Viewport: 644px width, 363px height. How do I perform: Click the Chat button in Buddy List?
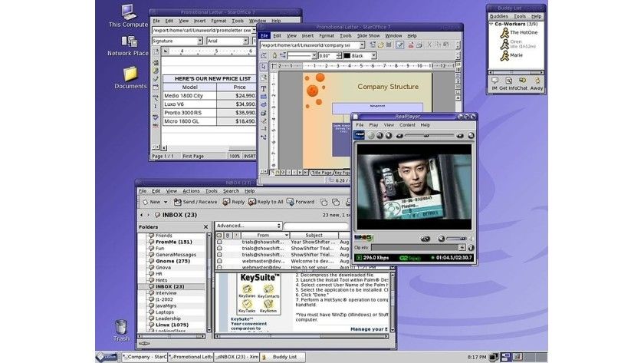[522, 84]
